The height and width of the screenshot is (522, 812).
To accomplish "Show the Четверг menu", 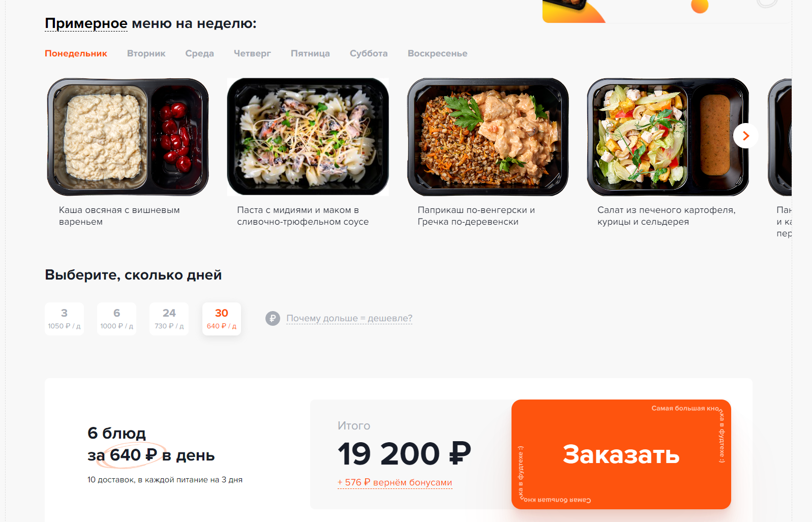I will (252, 53).
